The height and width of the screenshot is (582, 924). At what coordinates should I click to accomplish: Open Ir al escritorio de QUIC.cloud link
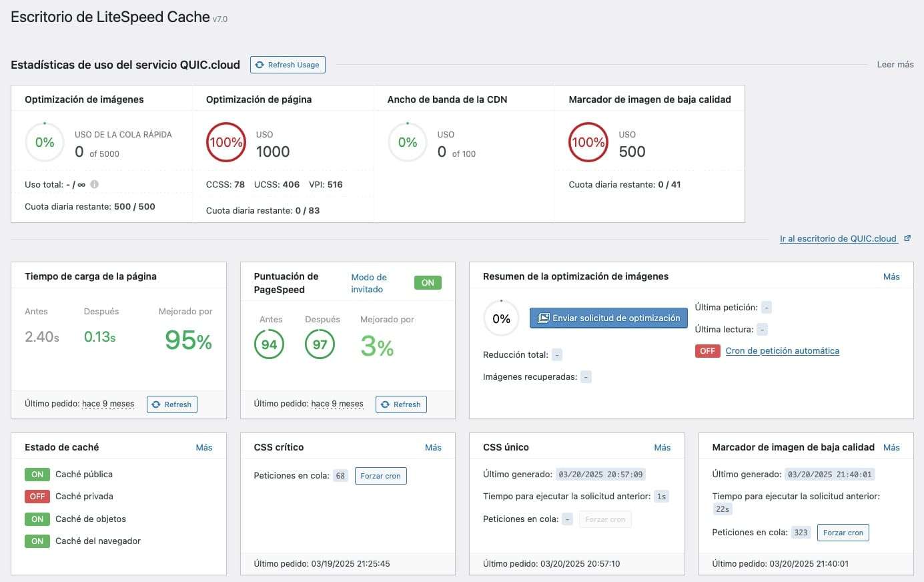point(838,239)
